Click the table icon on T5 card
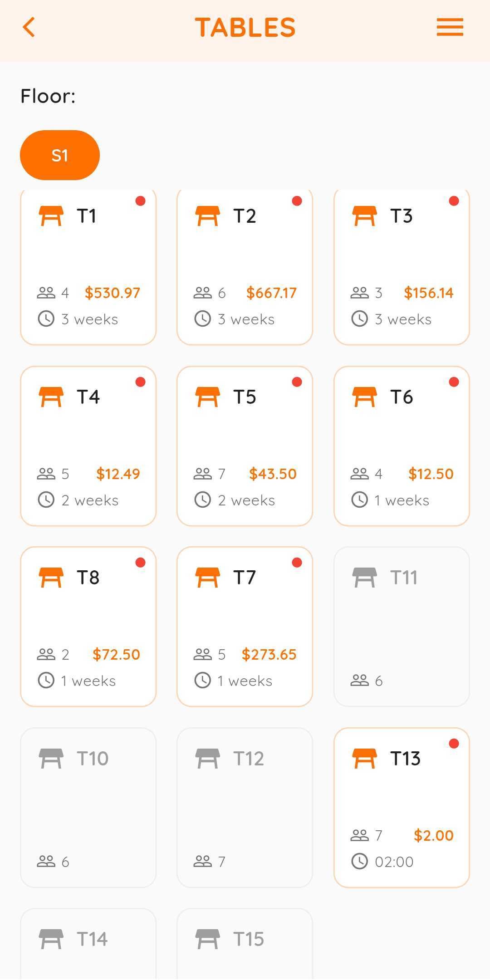The height and width of the screenshot is (980, 490). tap(207, 397)
